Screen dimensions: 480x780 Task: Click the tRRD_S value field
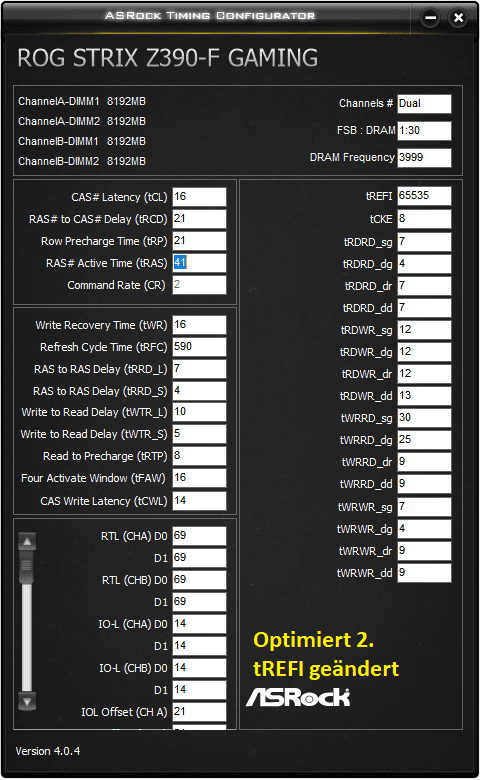[199, 390]
